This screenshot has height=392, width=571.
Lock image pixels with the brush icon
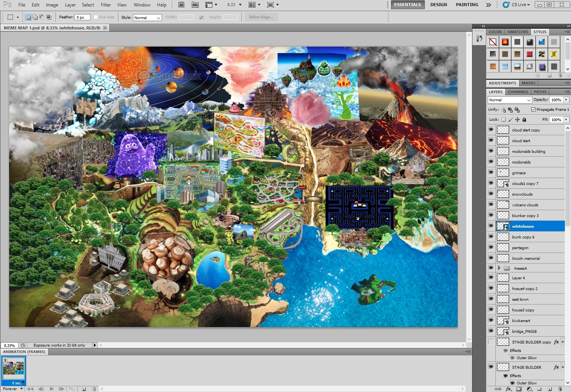[x=510, y=120]
